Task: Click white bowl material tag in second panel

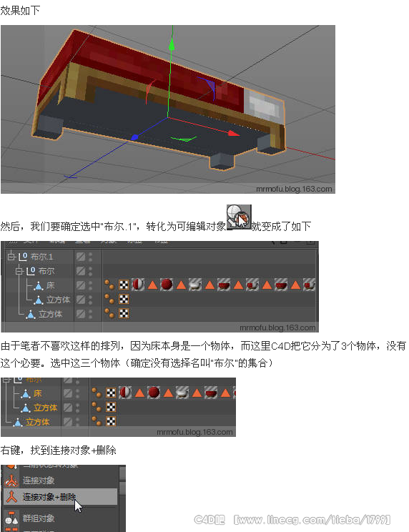Action: click(x=182, y=393)
